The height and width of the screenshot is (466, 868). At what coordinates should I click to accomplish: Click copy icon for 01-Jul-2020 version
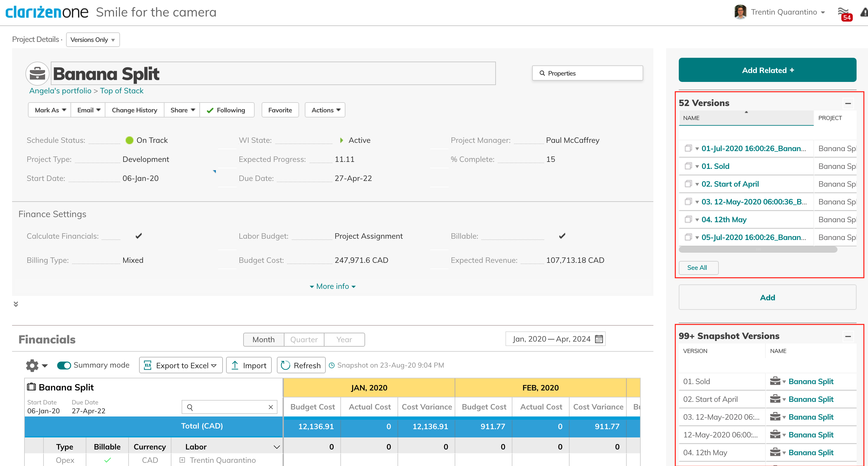pyautogui.click(x=688, y=149)
